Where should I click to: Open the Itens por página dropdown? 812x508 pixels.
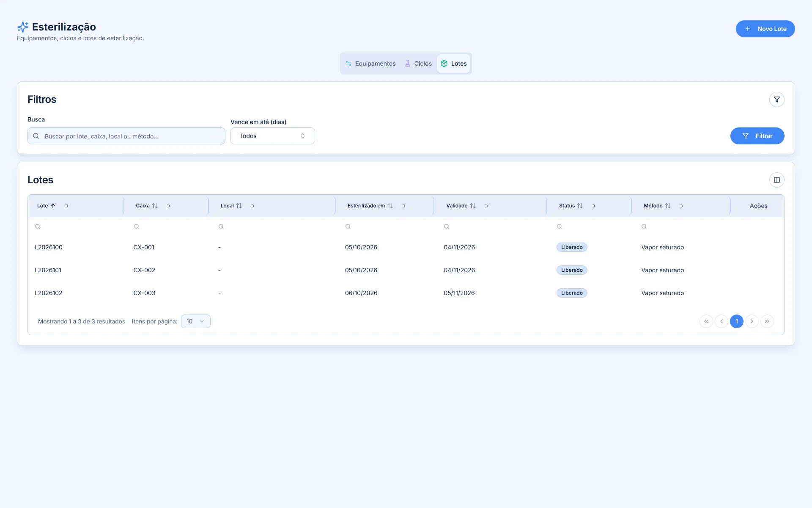(196, 321)
